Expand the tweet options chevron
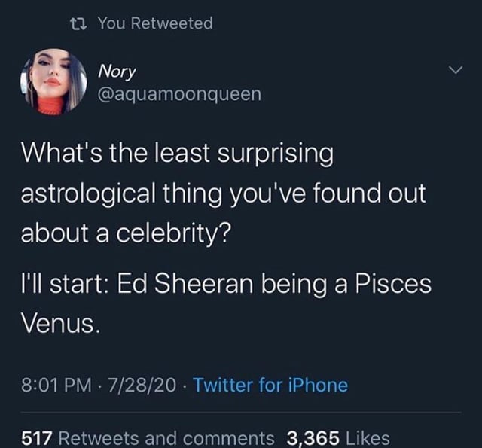This screenshot has width=482, height=448. point(453,72)
